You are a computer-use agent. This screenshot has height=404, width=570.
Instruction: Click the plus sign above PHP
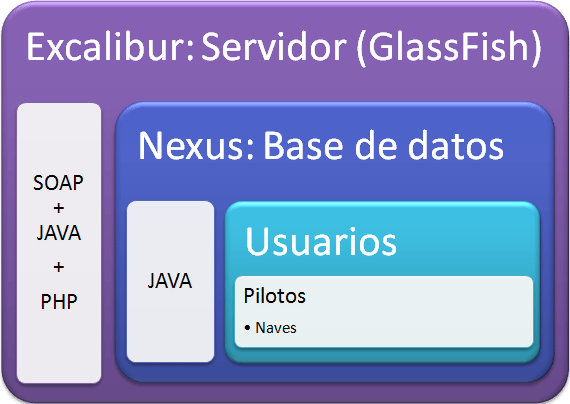59,267
